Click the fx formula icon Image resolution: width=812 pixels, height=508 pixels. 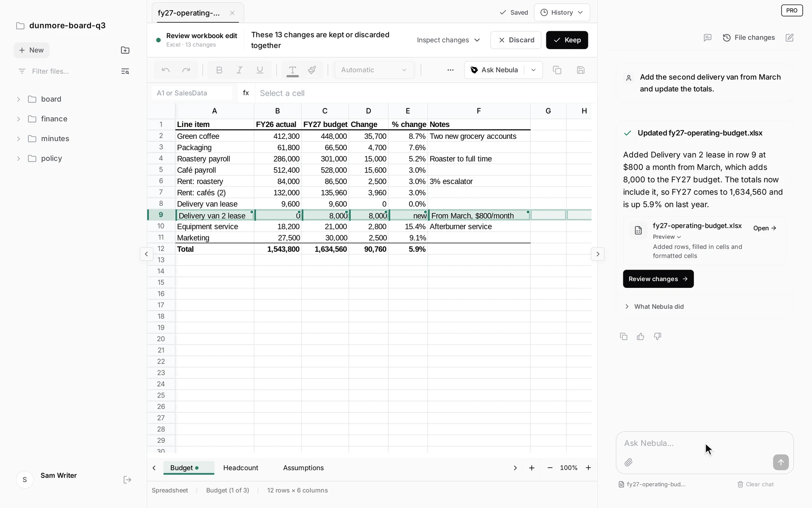click(246, 93)
